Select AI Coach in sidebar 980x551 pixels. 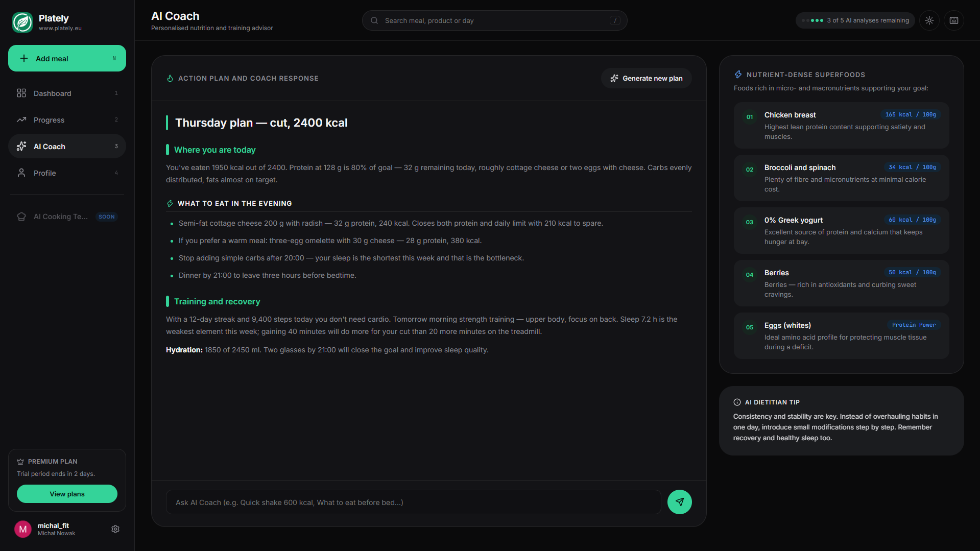point(67,146)
